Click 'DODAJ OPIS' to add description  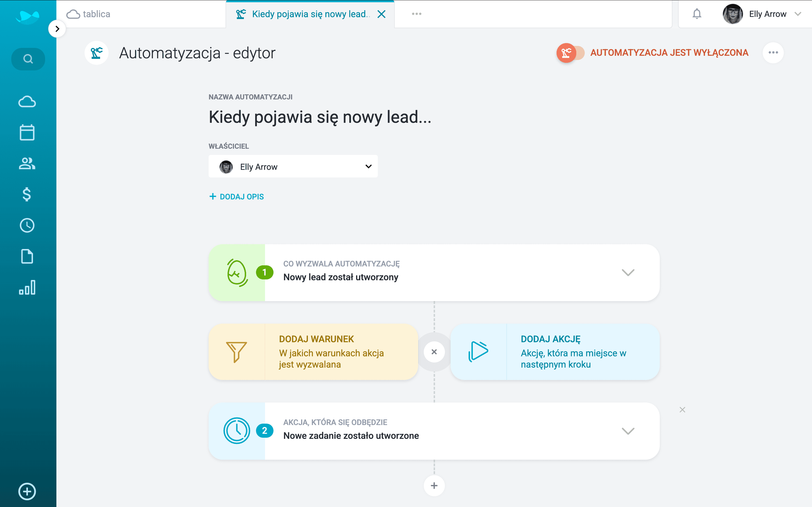237,197
